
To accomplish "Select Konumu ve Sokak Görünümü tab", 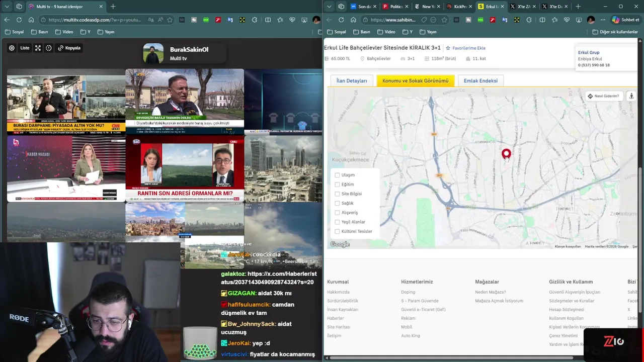I will (415, 80).
